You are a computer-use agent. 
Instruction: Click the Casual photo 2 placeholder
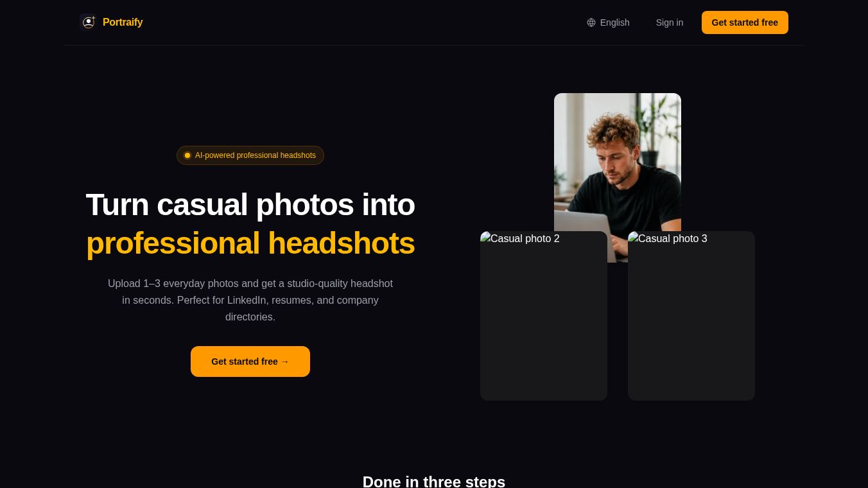544,316
